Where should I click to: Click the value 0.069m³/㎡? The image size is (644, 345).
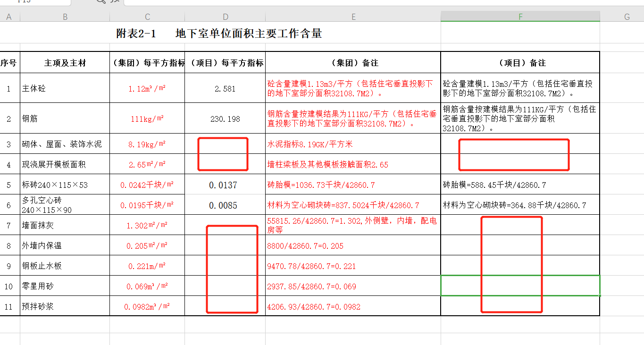[147, 286]
